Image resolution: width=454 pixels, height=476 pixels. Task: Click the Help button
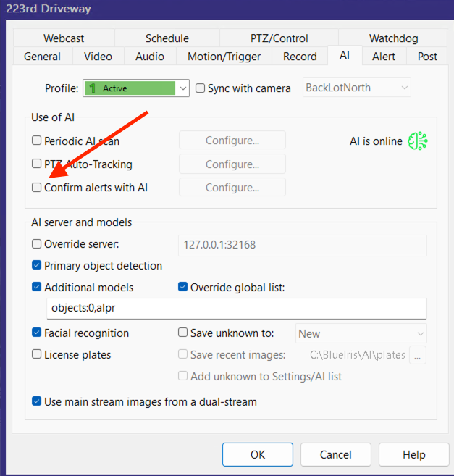(413, 455)
